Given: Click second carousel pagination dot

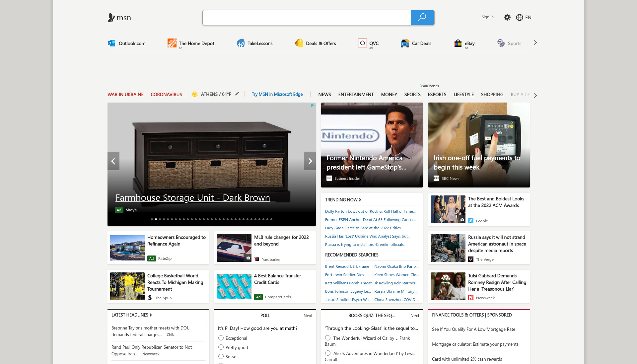Looking at the screenshot, I should pyautogui.click(x=156, y=219).
